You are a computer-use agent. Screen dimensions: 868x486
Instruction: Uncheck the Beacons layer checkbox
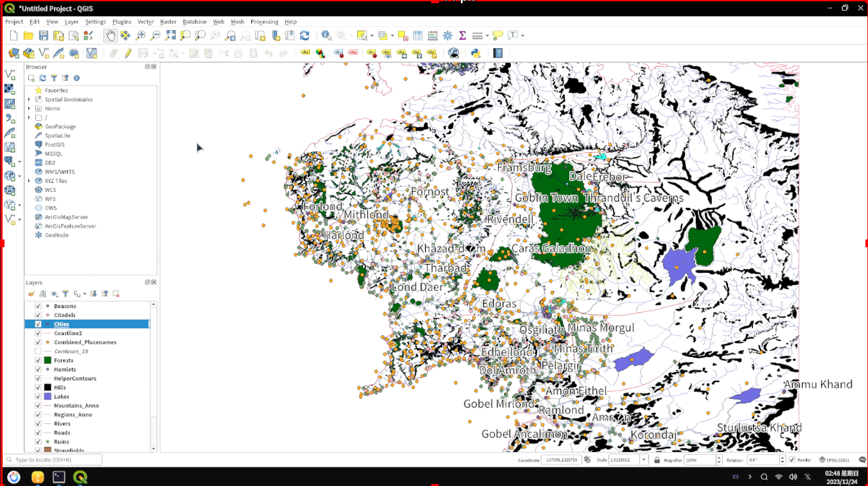tap(38, 306)
